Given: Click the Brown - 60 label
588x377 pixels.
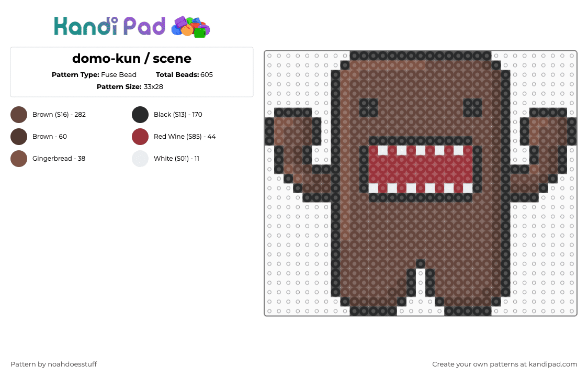Looking at the screenshot, I should point(50,137).
